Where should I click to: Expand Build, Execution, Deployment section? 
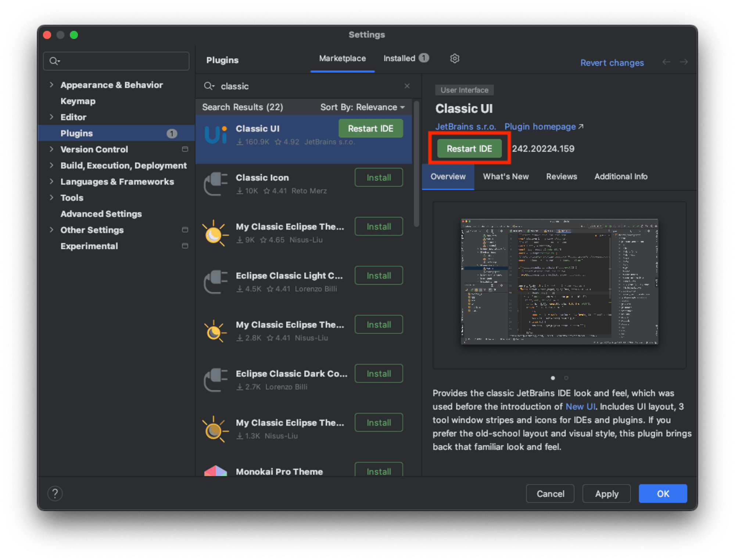tap(51, 165)
